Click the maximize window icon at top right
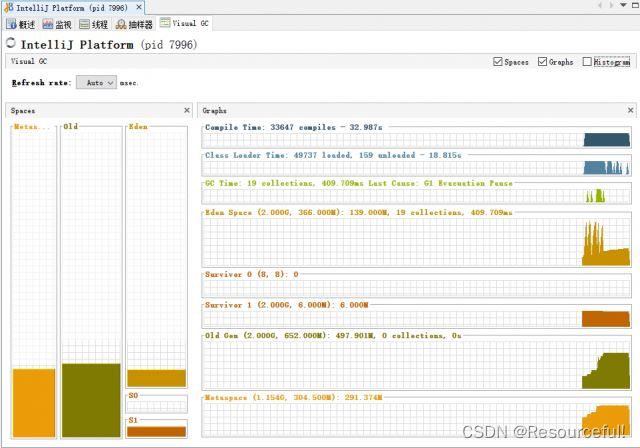The image size is (640, 448). click(x=635, y=5)
